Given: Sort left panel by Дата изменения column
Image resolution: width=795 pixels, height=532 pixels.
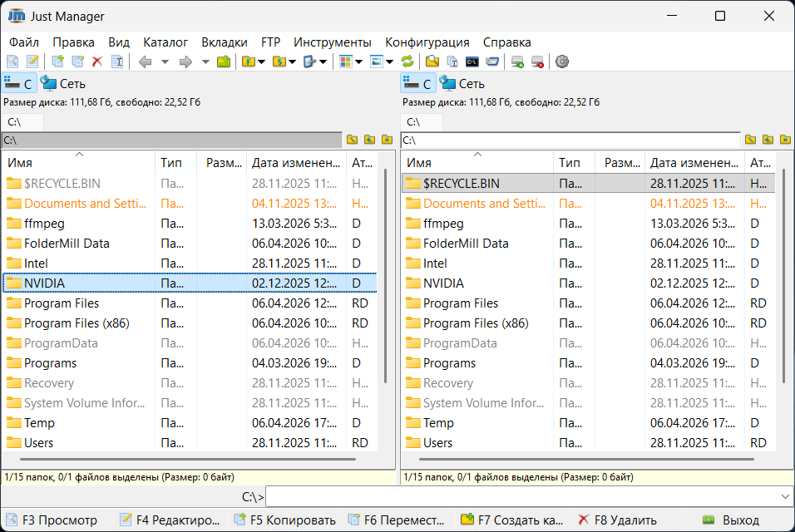Looking at the screenshot, I should coord(296,163).
